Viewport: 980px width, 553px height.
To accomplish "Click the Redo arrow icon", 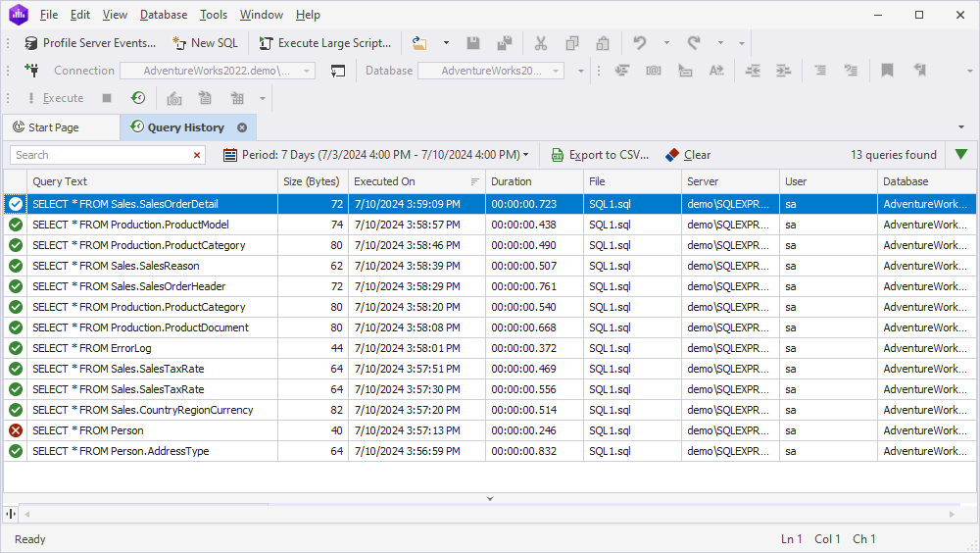I will 694,43.
